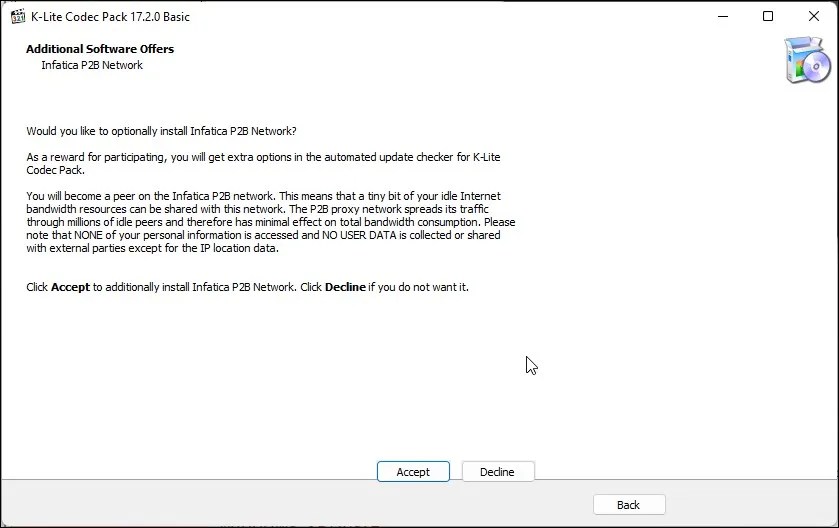This screenshot has height=528, width=839.
Task: Click the window title 'K-Lite Codec Pack 17.2.0 Basic'
Action: (x=110, y=17)
